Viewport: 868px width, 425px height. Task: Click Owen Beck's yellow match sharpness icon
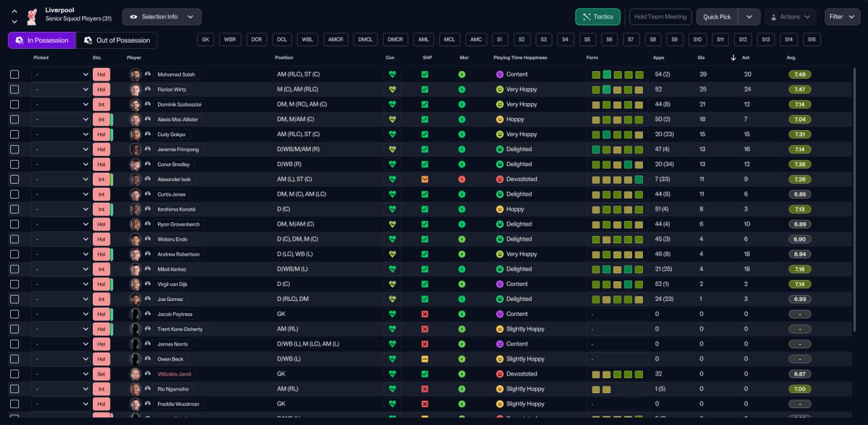425,359
